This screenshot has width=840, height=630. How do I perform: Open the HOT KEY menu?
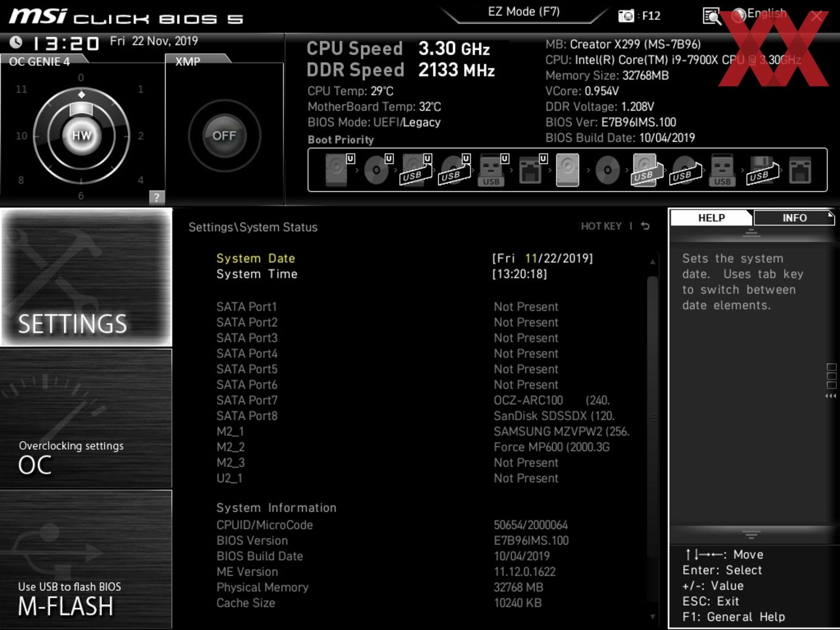pos(601,226)
